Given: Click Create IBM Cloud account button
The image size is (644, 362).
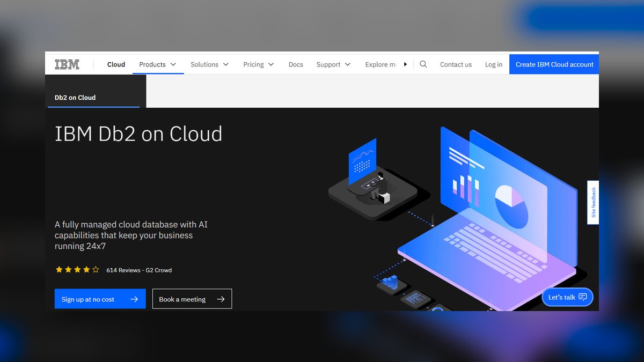Looking at the screenshot, I should [554, 64].
